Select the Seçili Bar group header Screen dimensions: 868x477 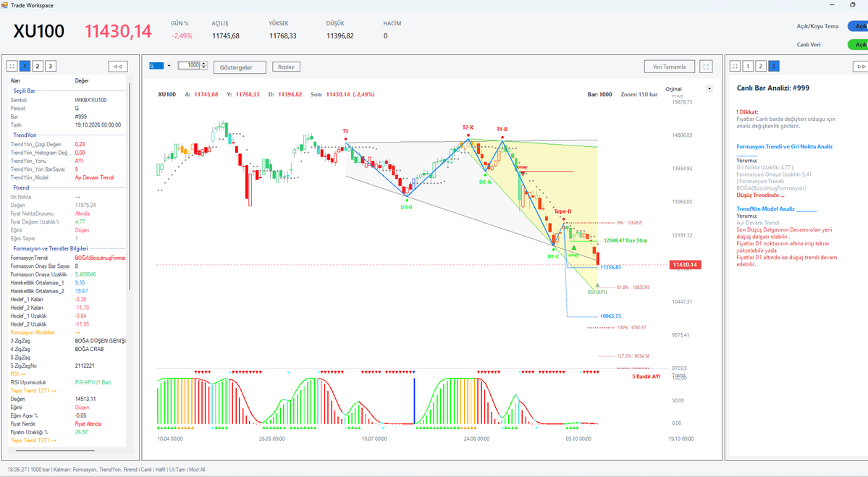point(25,90)
